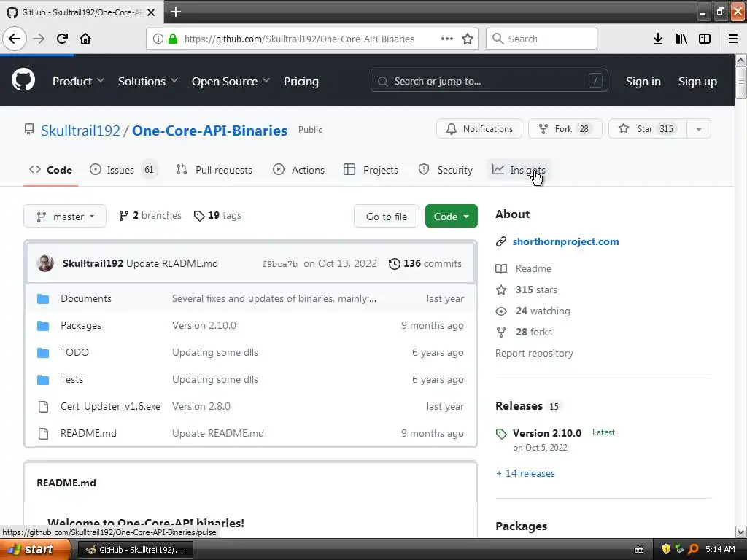Switch to the Projects tab
The image size is (747, 560).
point(371,170)
